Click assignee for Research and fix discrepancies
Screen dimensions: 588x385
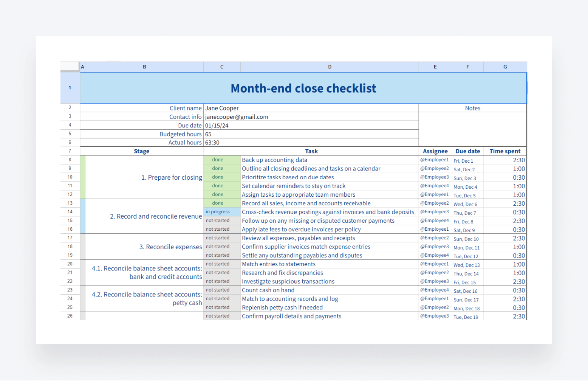click(435, 273)
